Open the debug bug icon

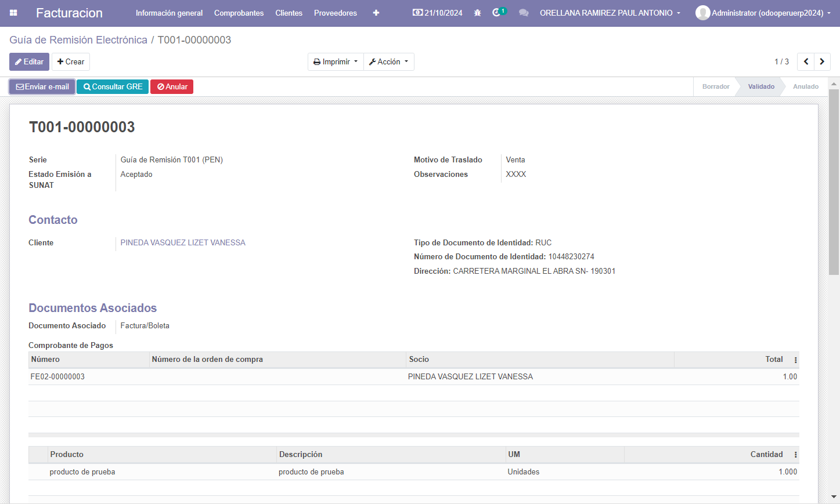[477, 13]
